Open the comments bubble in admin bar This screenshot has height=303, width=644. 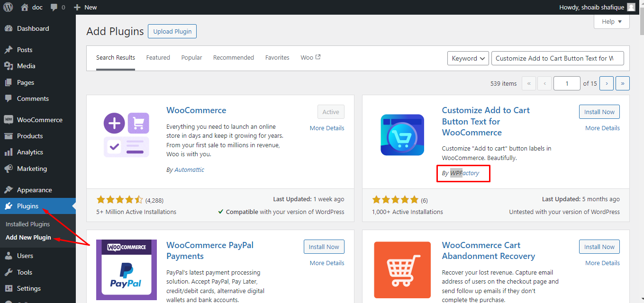(58, 7)
